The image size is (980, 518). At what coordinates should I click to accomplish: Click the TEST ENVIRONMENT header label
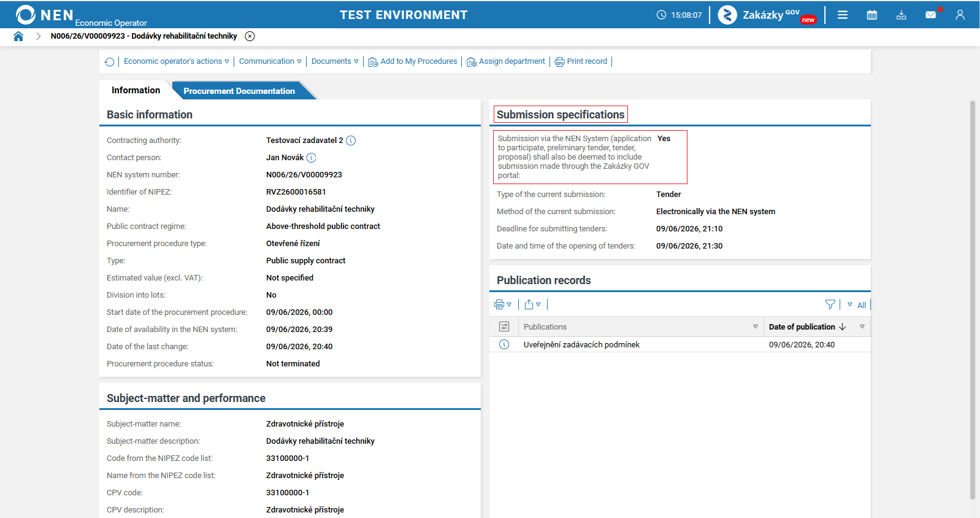coord(404,15)
